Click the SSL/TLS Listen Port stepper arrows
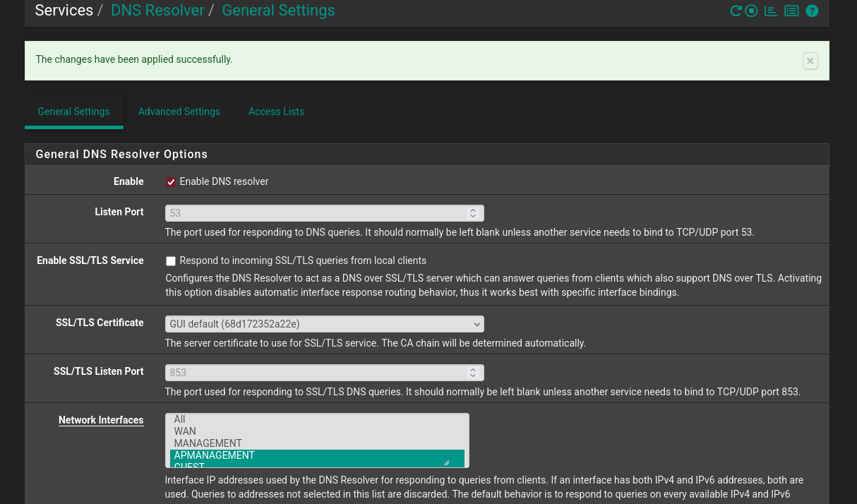Viewport: 857px width, 504px height. 472,373
